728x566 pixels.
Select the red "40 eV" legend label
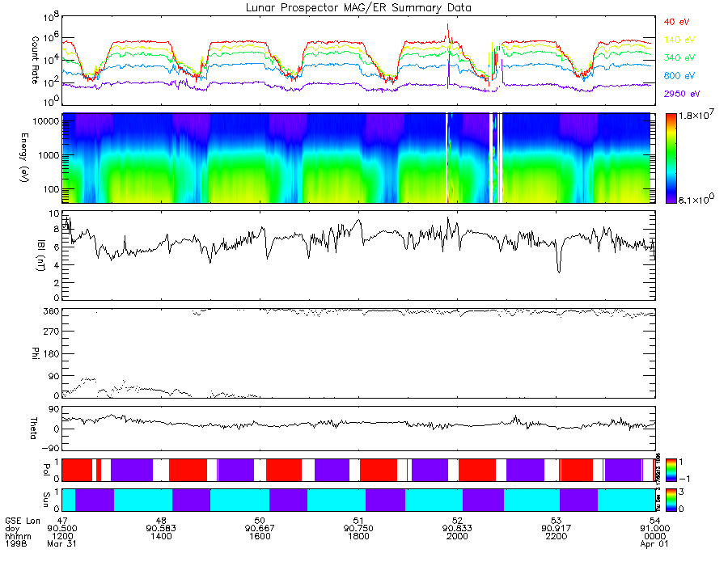pos(676,21)
